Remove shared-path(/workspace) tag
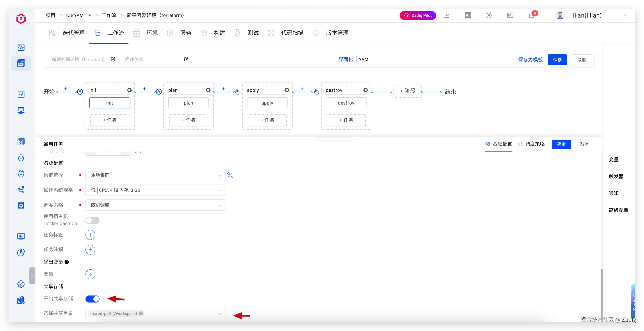This screenshot has width=644, height=331. (x=141, y=313)
